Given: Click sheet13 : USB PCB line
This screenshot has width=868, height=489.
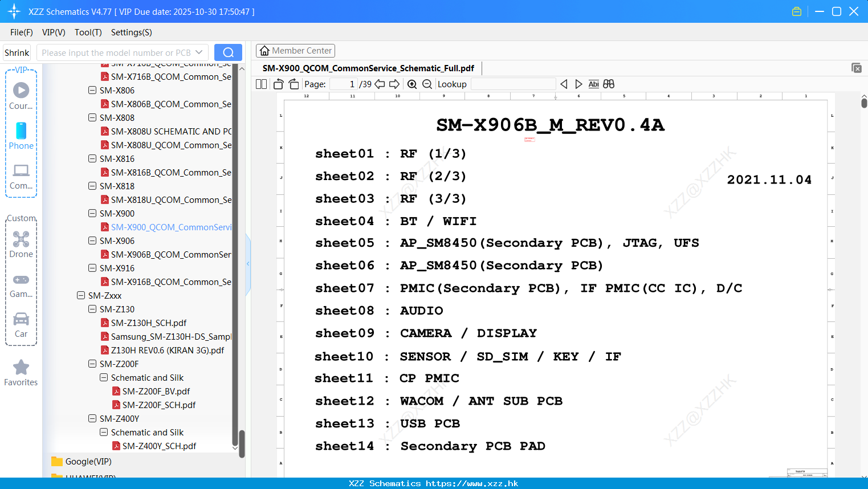Looking at the screenshot, I should [388, 423].
